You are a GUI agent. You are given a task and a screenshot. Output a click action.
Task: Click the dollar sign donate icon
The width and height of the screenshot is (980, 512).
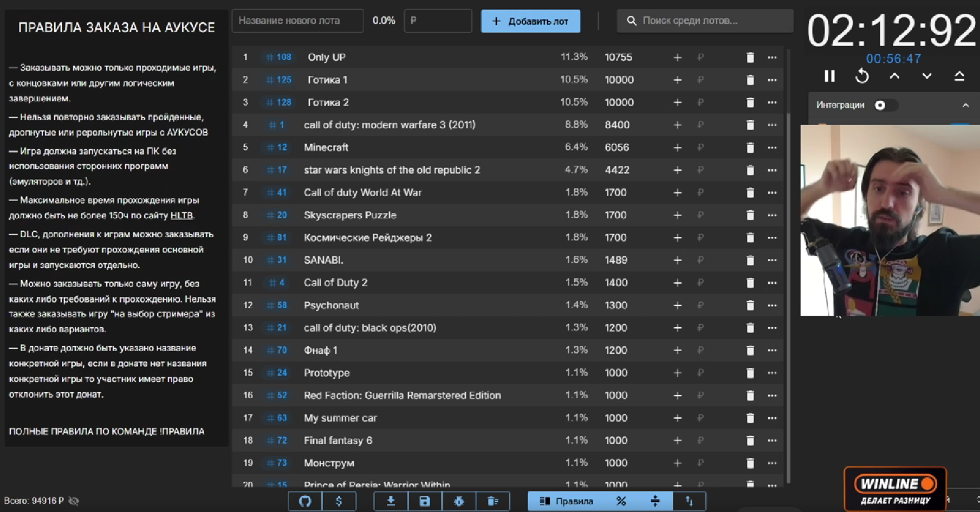[x=339, y=501]
